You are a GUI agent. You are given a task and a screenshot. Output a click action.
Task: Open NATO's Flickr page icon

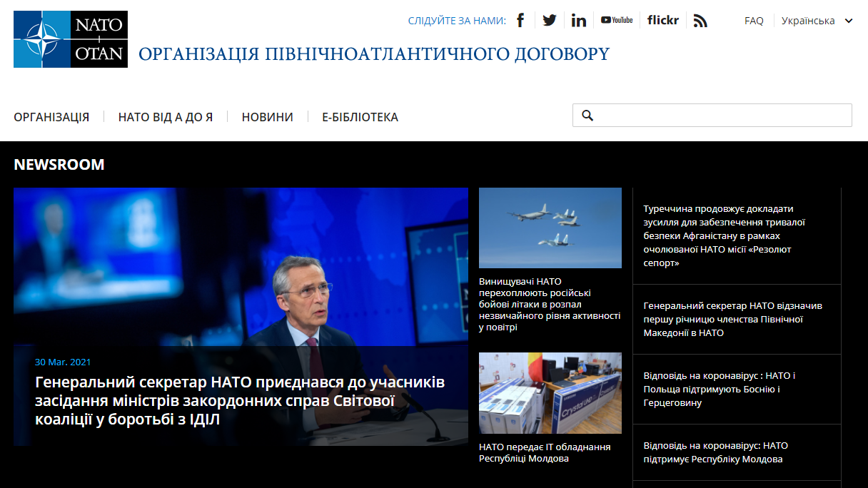point(663,20)
